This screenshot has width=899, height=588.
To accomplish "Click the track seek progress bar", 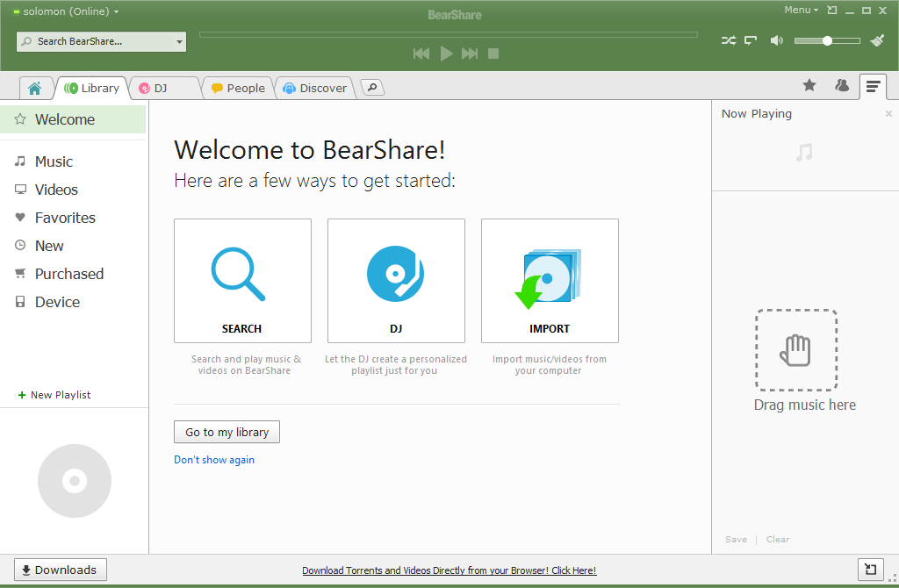I will click(449, 34).
